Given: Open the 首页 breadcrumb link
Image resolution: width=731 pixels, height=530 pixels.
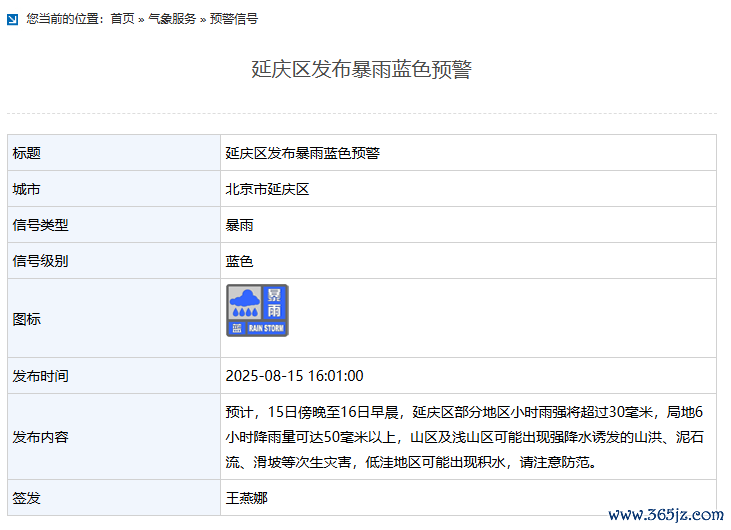Looking at the screenshot, I should coord(122,19).
